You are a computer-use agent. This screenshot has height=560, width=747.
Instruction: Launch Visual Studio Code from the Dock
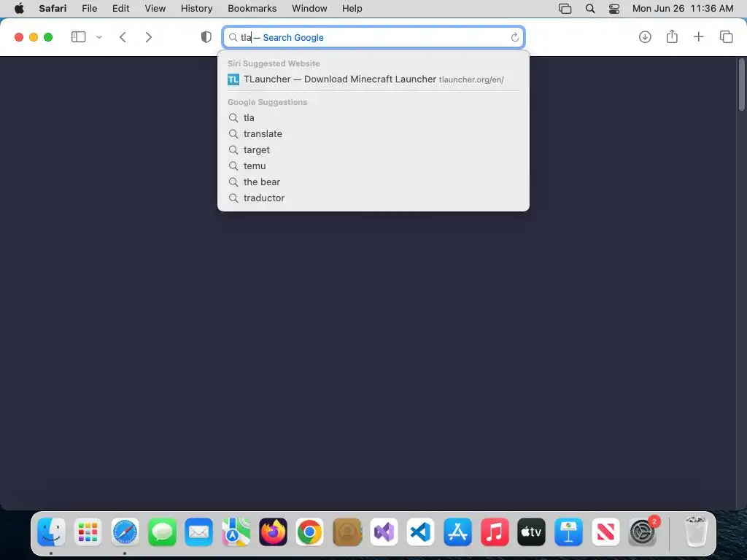(421, 532)
